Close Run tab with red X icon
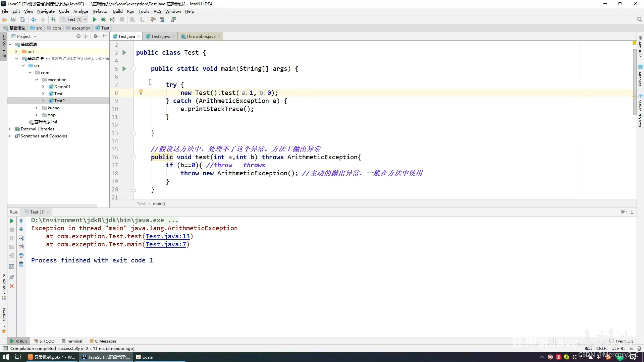The height and width of the screenshot is (362, 644). point(12,286)
